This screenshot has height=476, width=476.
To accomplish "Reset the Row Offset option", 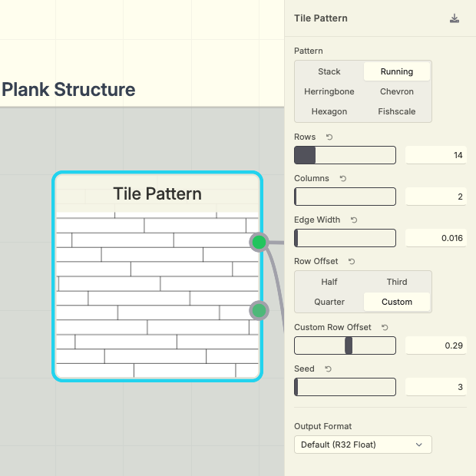I will (x=352, y=261).
